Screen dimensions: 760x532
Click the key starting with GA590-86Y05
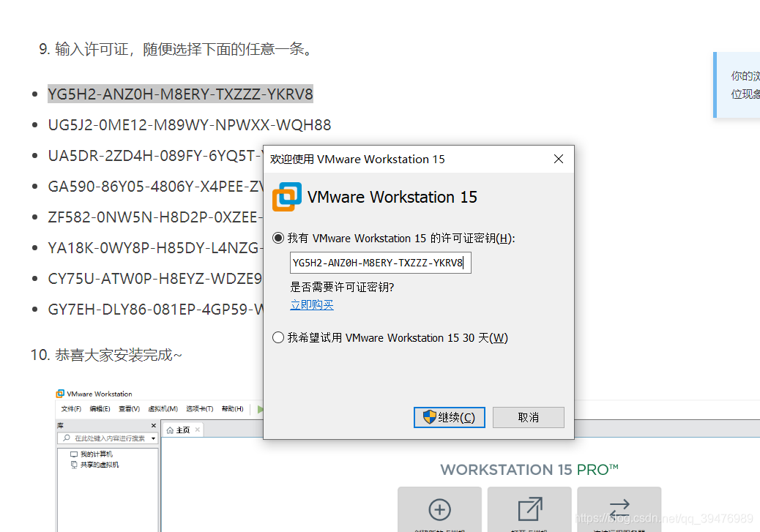coord(155,186)
